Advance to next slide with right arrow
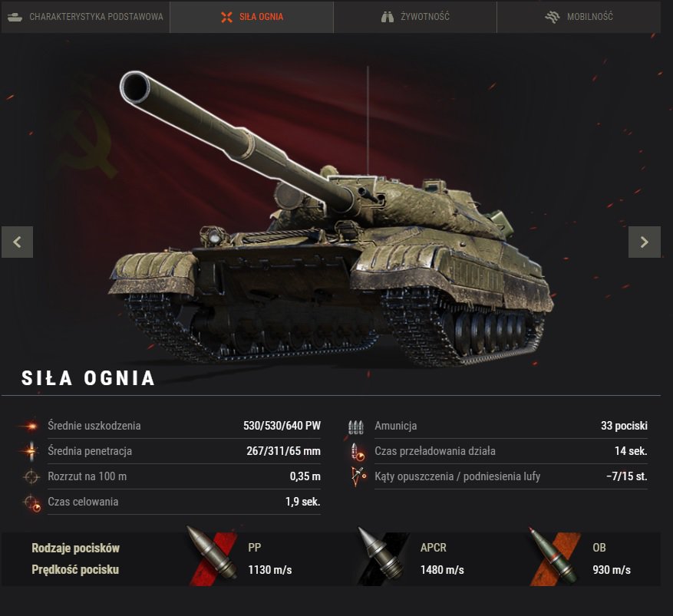 [645, 242]
